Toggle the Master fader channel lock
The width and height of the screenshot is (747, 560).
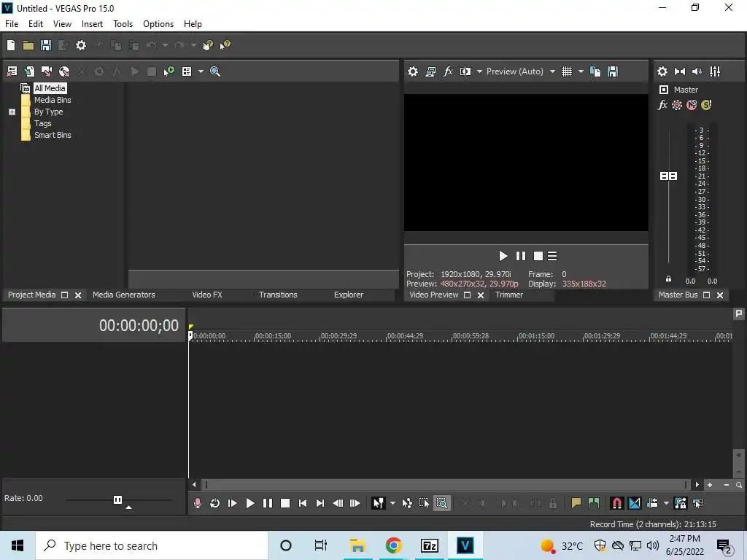668,279
